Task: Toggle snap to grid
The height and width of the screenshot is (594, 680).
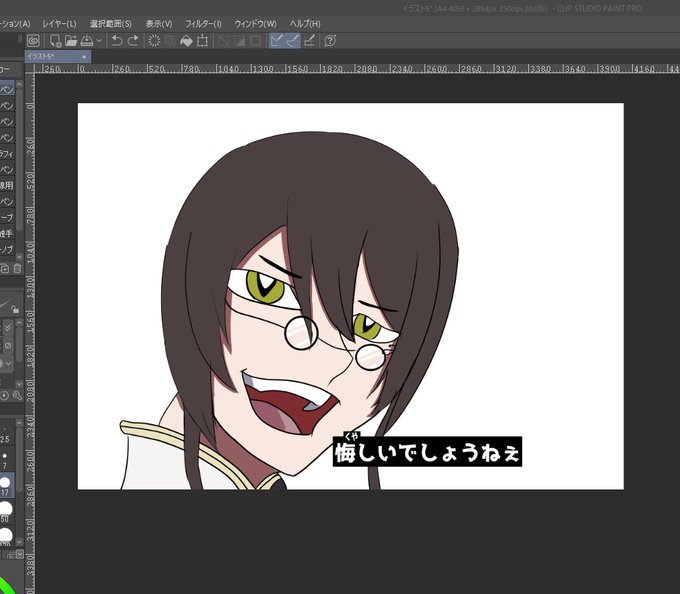Action: click(x=309, y=41)
